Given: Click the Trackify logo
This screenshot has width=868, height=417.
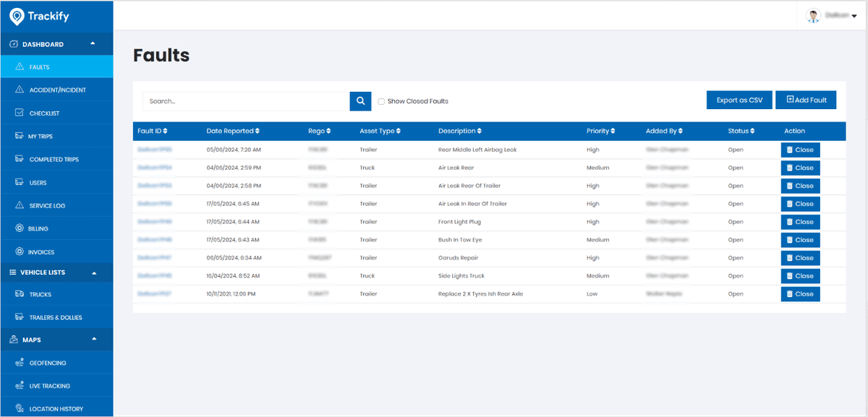Looking at the screenshot, I should point(40,16).
